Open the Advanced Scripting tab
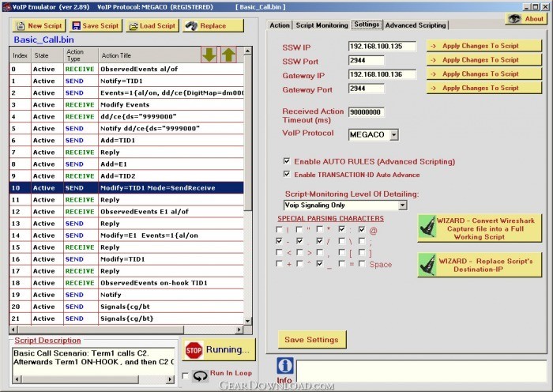Screen dimensions: 553x392 tap(416, 25)
